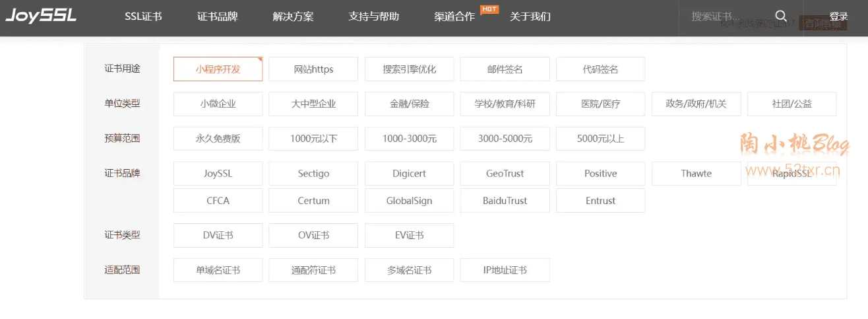Choose the IP地址证书 scope
Screen dimensions: 868x319
pos(505,270)
